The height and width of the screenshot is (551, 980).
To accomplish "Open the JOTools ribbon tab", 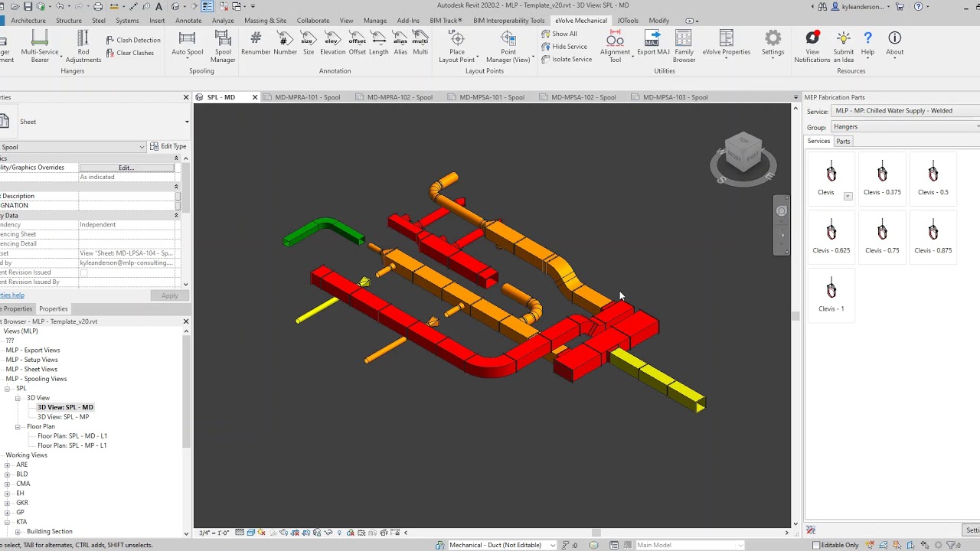I will (x=628, y=21).
